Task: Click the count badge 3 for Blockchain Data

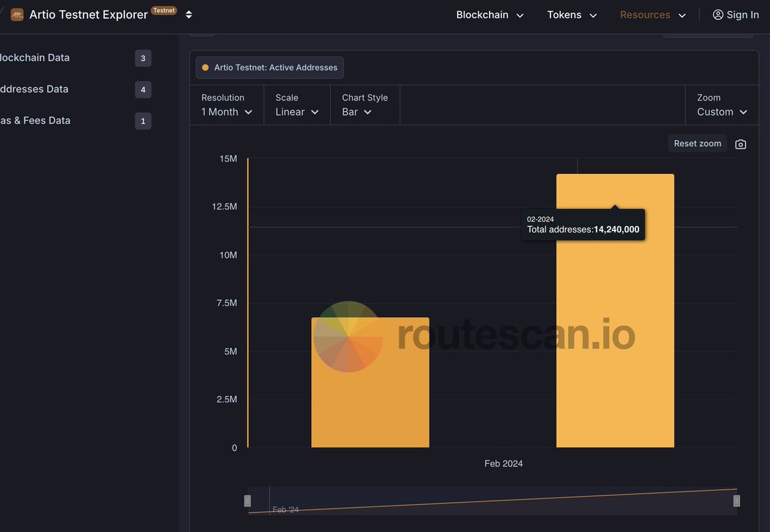Action: click(143, 58)
